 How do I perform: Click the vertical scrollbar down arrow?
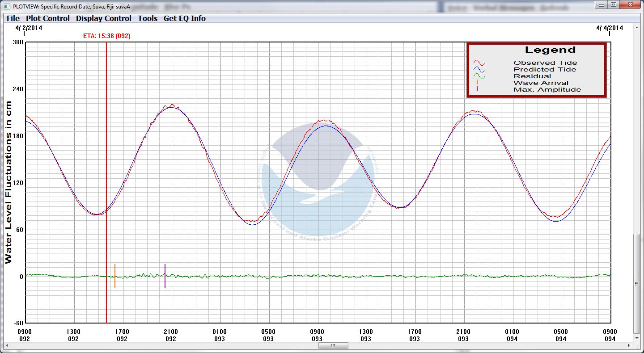(637, 338)
